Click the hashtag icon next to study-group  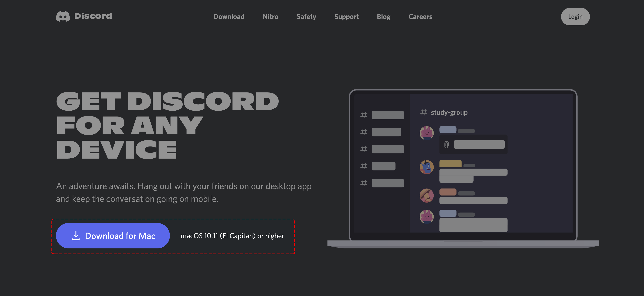tap(423, 112)
